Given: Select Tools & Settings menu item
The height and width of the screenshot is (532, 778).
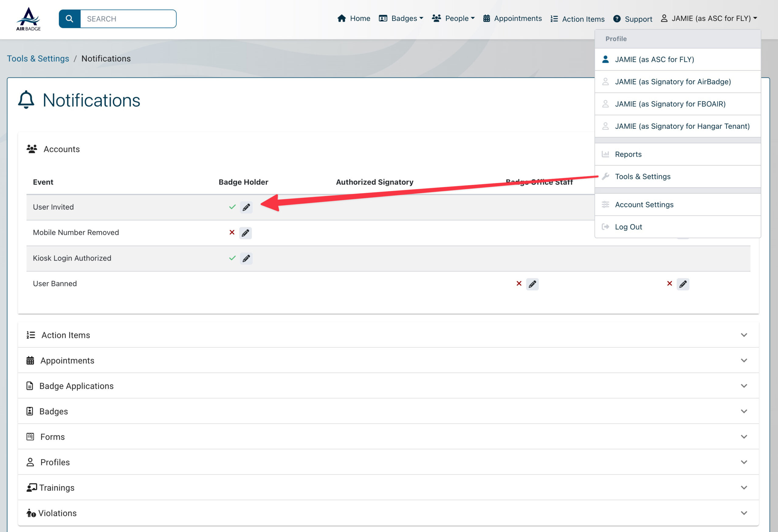Looking at the screenshot, I should 642,176.
